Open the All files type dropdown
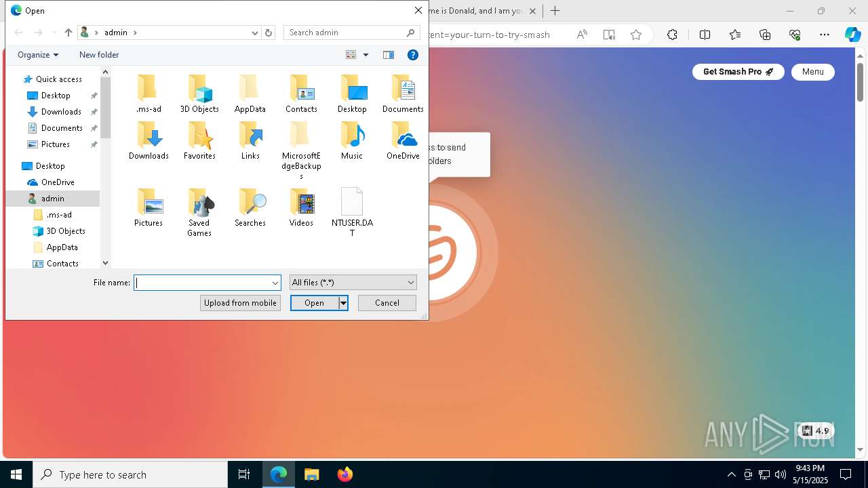This screenshot has height=488, width=868. [x=353, y=283]
